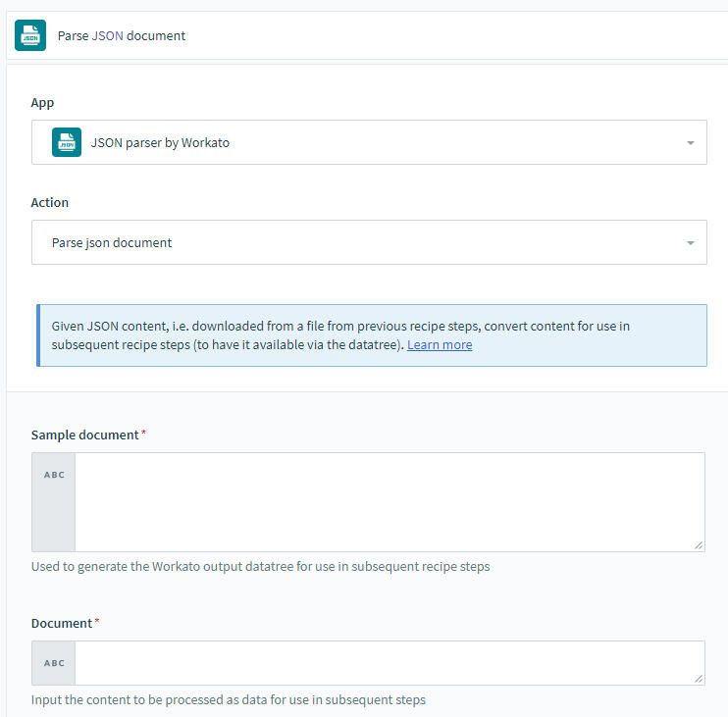The width and height of the screenshot is (728, 717).
Task: Click the Sample document label
Action: (x=85, y=435)
